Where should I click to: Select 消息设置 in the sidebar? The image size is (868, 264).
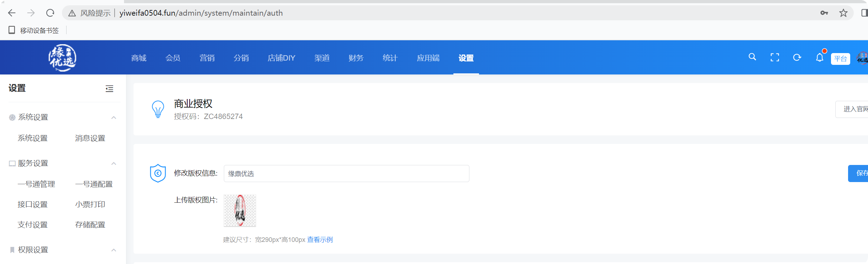click(x=90, y=138)
